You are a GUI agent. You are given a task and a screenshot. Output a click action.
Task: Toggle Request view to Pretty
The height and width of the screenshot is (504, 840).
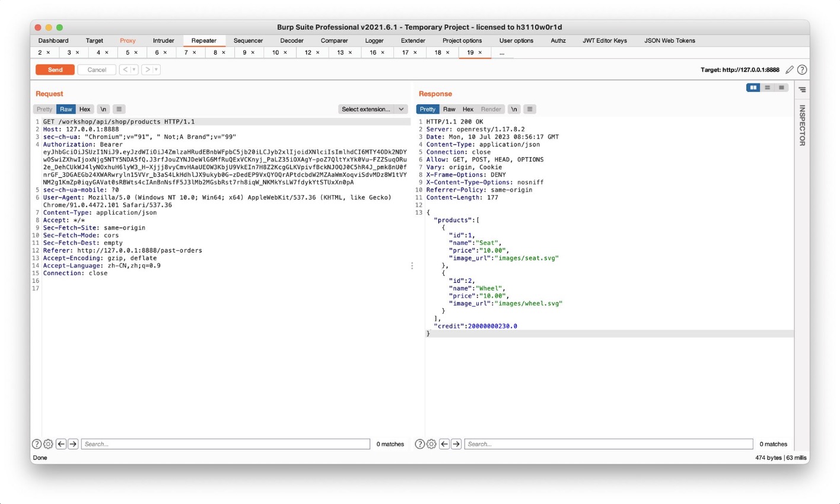point(44,109)
